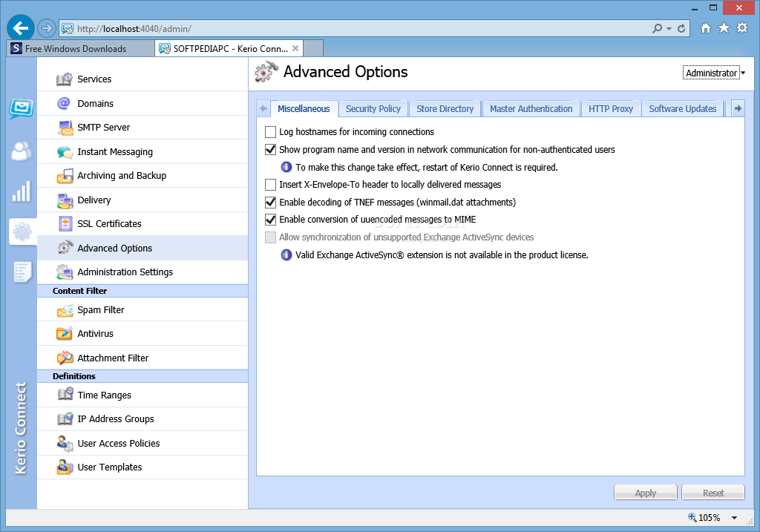Switch to Free Windows Downloads browser tab
760x532 pixels.
pos(80,48)
